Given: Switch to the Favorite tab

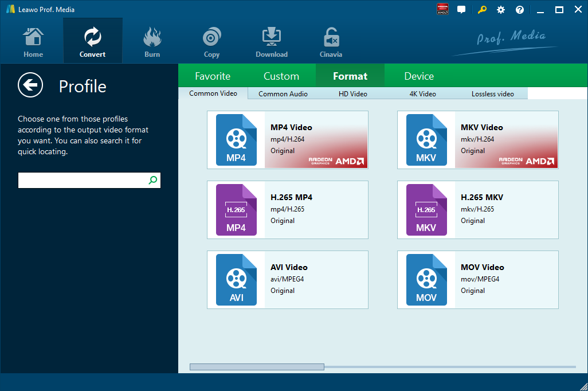Looking at the screenshot, I should (213, 76).
